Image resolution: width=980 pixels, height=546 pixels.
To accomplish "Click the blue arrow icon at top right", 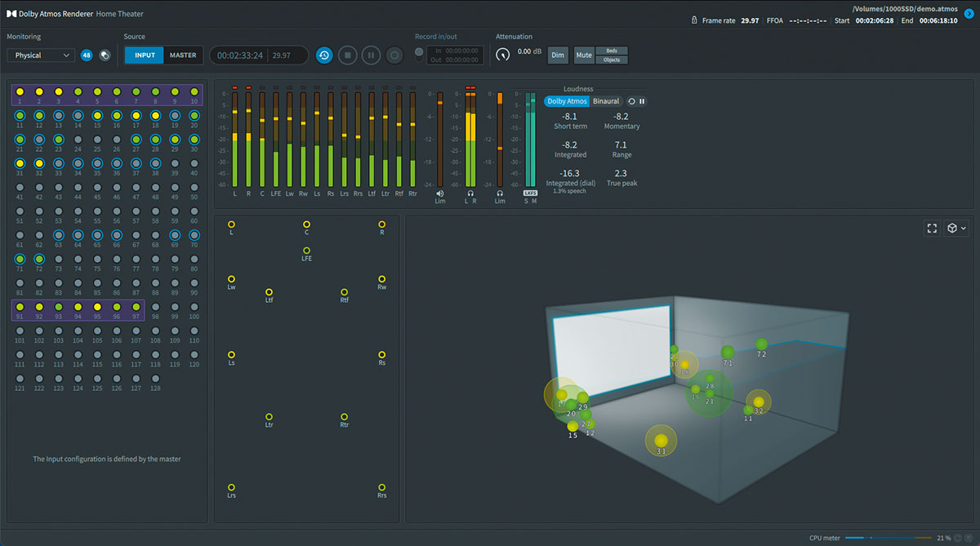I will pos(968,13).
